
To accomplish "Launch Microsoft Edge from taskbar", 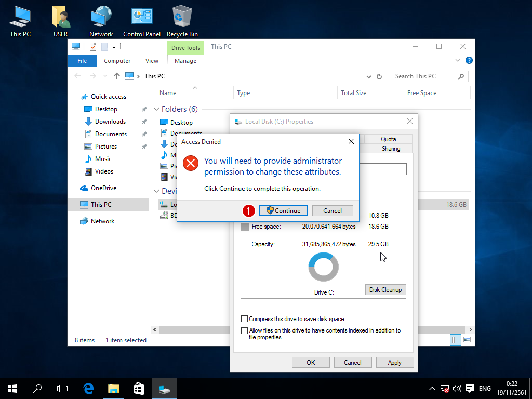I will pos(88,388).
